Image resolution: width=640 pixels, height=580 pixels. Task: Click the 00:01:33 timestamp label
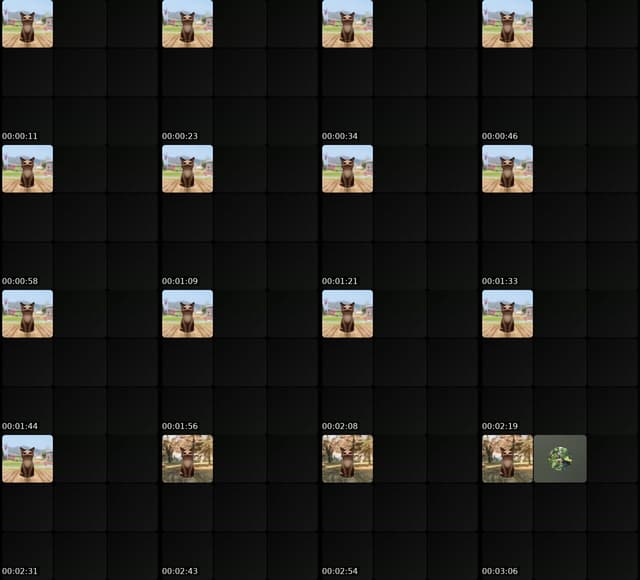click(500, 281)
